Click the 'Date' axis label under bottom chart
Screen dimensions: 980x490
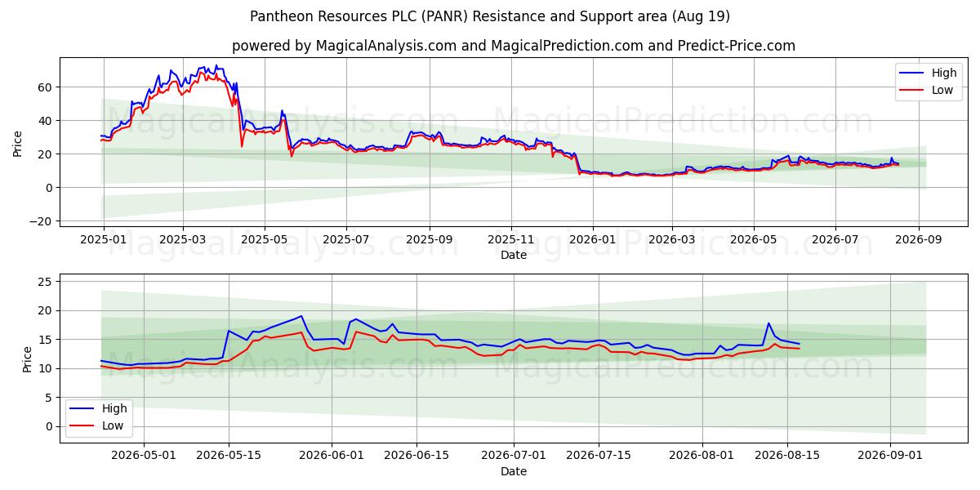click(x=514, y=471)
